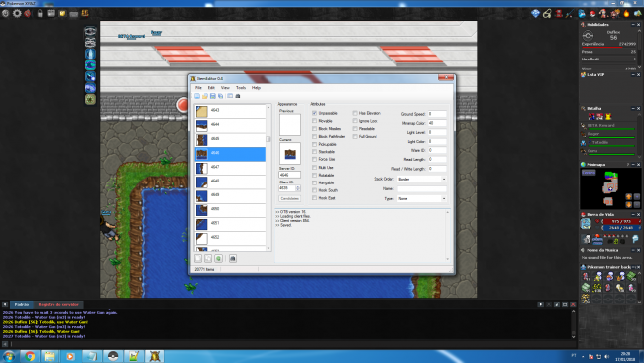Image resolution: width=644 pixels, height=363 pixels.
Task: Click the green reload button below item list
Action: tap(219, 258)
